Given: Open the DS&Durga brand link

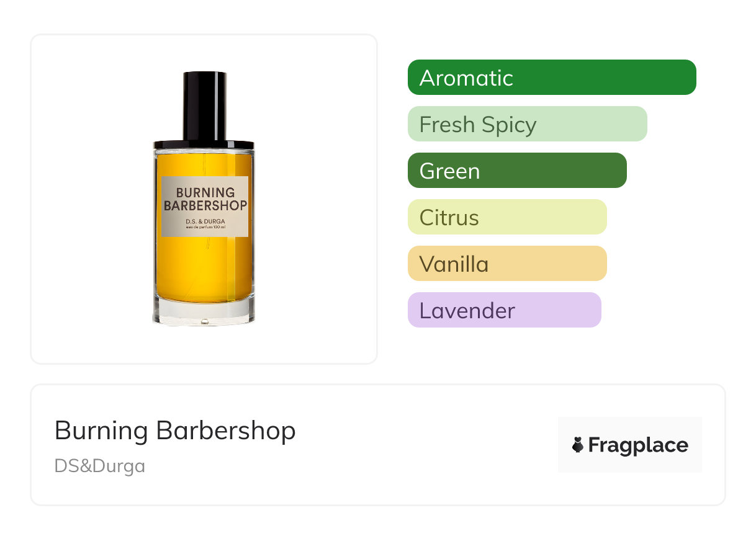Looking at the screenshot, I should tap(100, 466).
